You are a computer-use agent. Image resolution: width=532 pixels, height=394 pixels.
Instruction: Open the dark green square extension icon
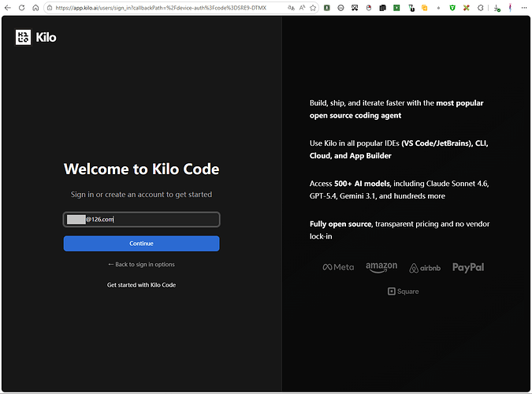pyautogui.click(x=327, y=7)
